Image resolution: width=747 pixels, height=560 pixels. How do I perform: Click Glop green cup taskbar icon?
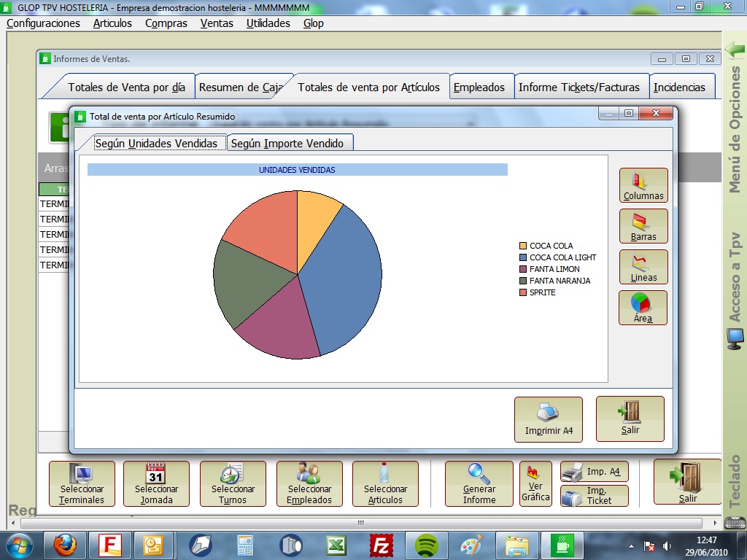562,545
